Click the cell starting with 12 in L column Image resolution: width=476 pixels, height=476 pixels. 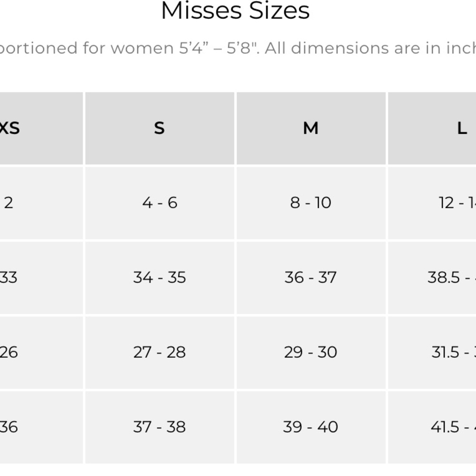[457, 203]
